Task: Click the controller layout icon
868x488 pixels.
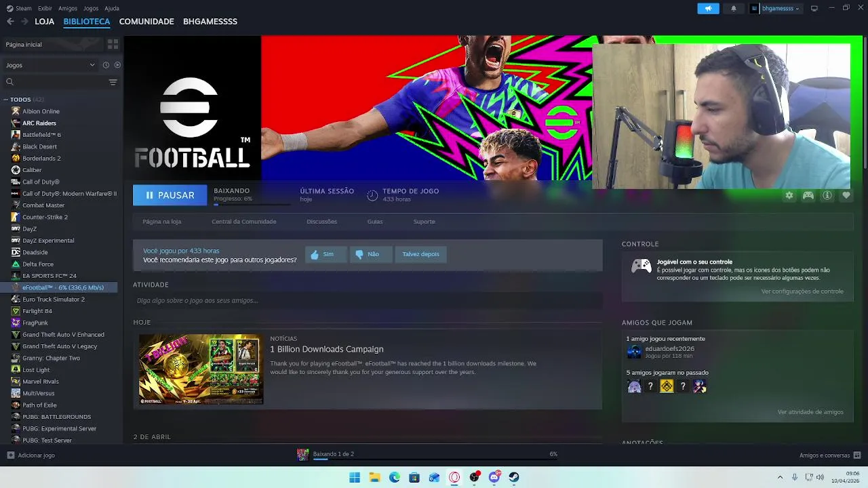Action: (x=808, y=195)
